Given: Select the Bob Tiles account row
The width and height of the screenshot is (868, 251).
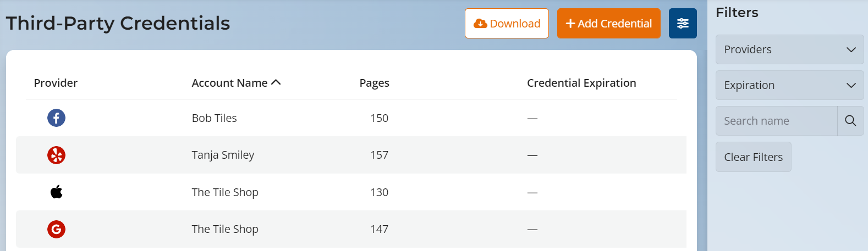Looking at the screenshot, I should (214, 118).
